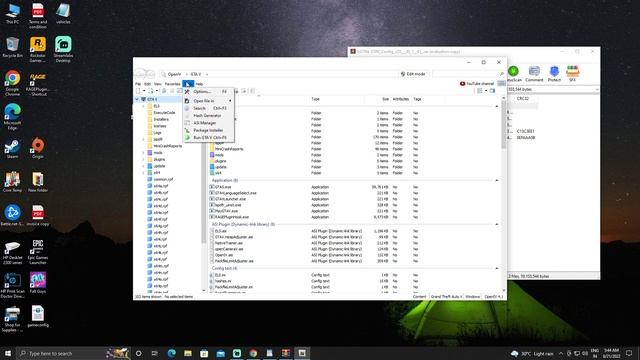Open the Battle.net desktop icon
This screenshot has height=360, width=640.
tap(12, 216)
